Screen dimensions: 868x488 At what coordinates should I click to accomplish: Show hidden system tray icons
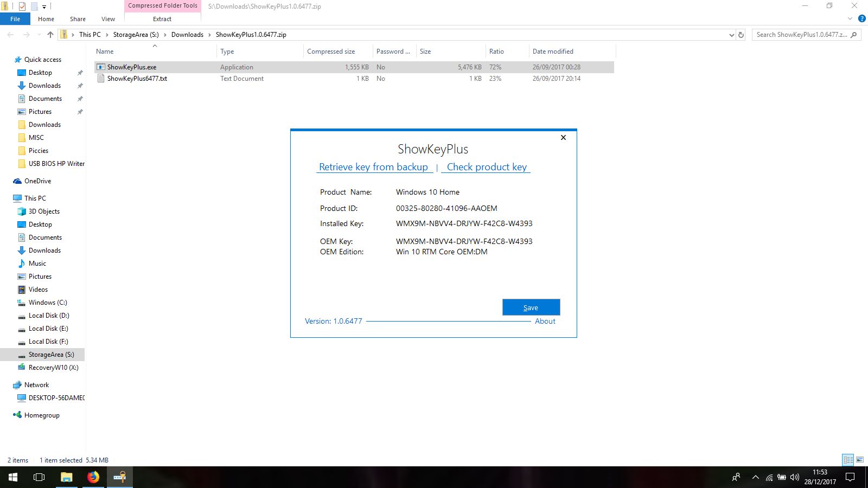(755, 477)
